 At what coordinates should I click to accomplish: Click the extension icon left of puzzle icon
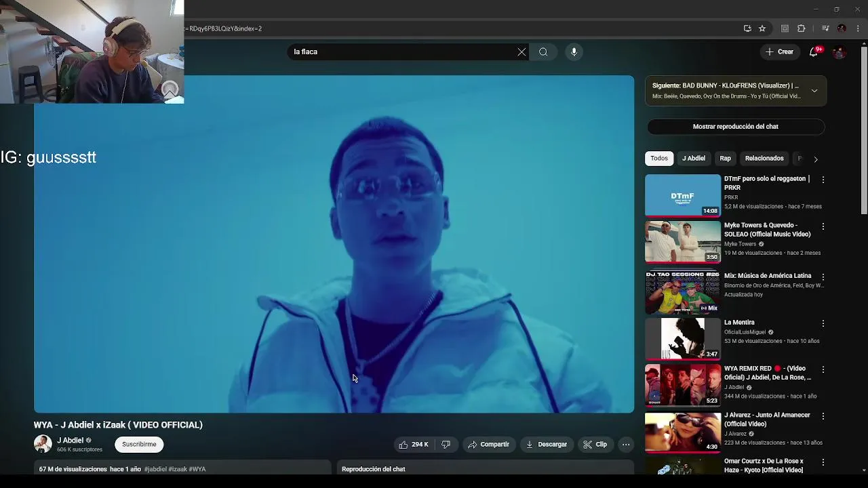point(785,28)
